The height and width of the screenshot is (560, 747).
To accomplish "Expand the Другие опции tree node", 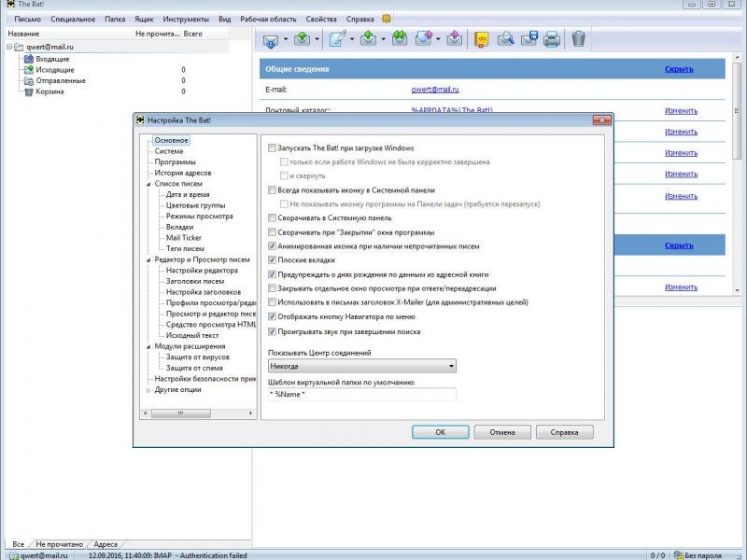I will click(148, 390).
